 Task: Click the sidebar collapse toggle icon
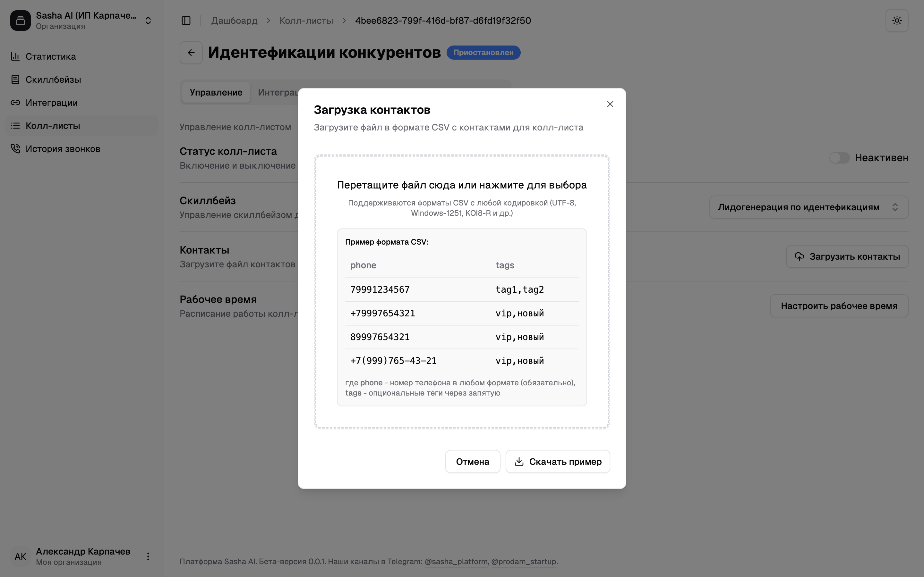click(x=186, y=21)
